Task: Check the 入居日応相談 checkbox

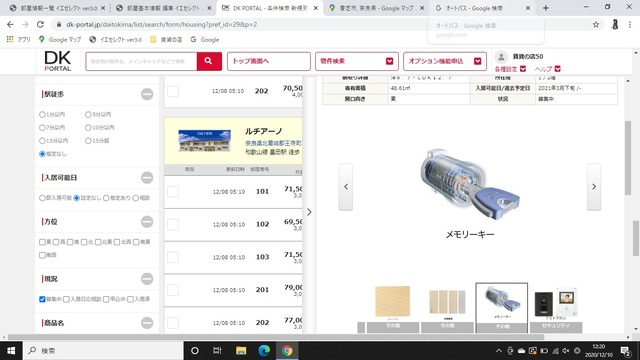Action: (66, 299)
